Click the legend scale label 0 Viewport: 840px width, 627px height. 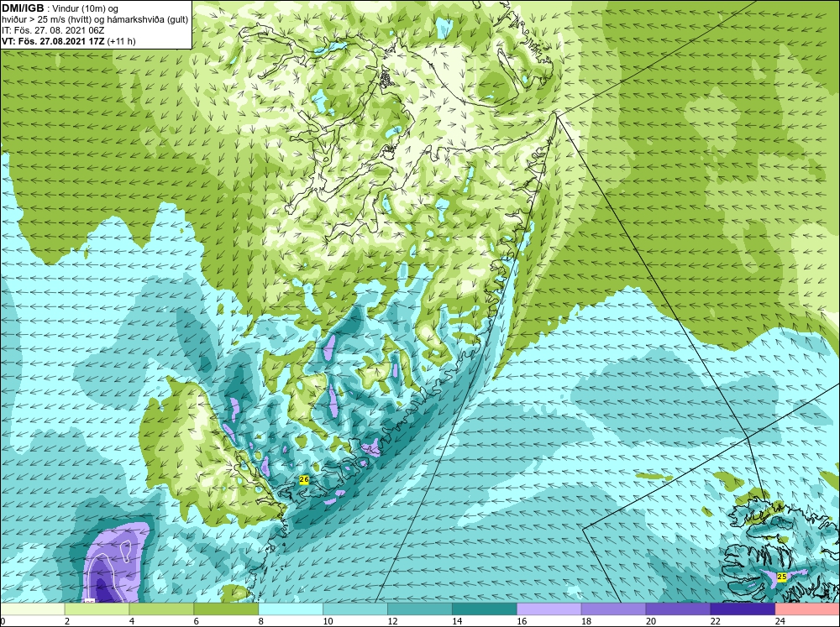(x=3, y=621)
